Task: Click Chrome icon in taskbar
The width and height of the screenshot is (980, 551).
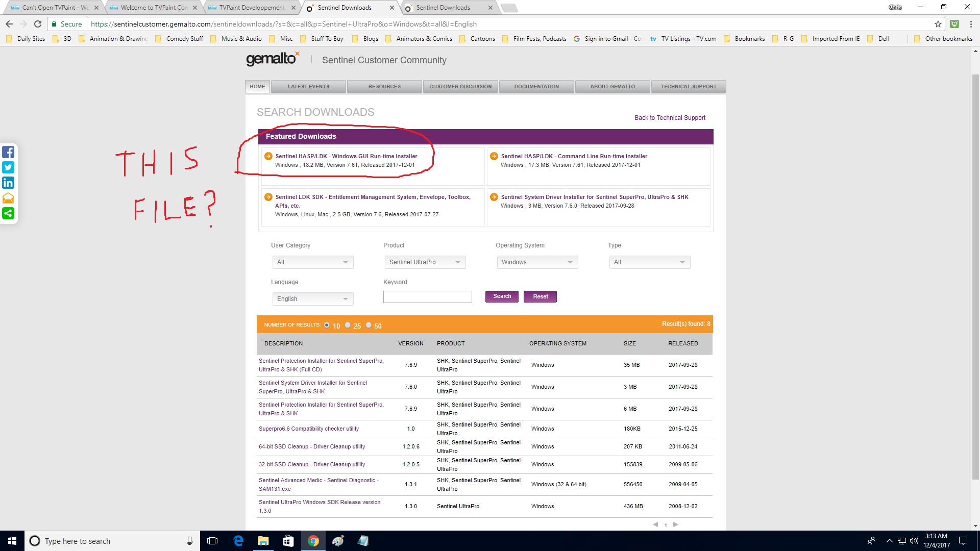Action: coord(313,541)
